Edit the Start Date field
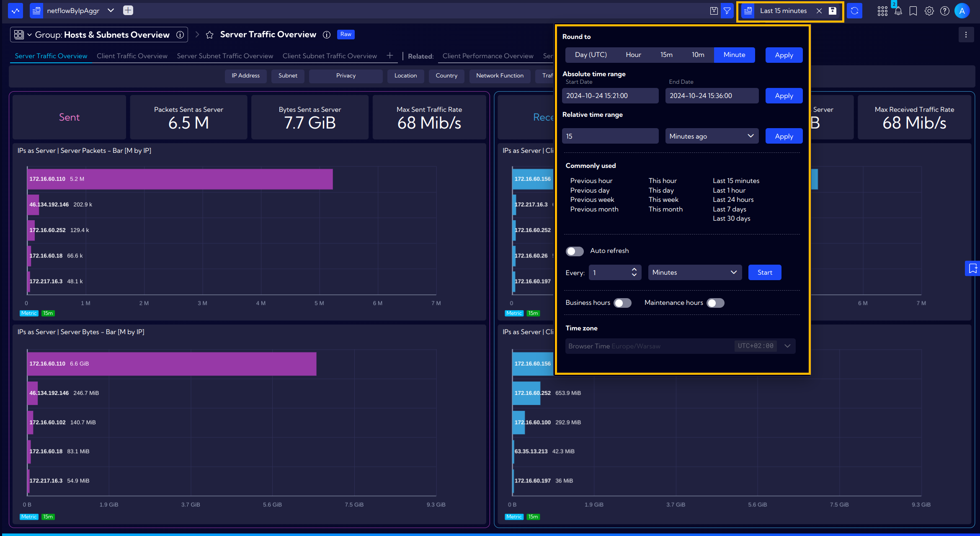980x536 pixels. tap(610, 96)
